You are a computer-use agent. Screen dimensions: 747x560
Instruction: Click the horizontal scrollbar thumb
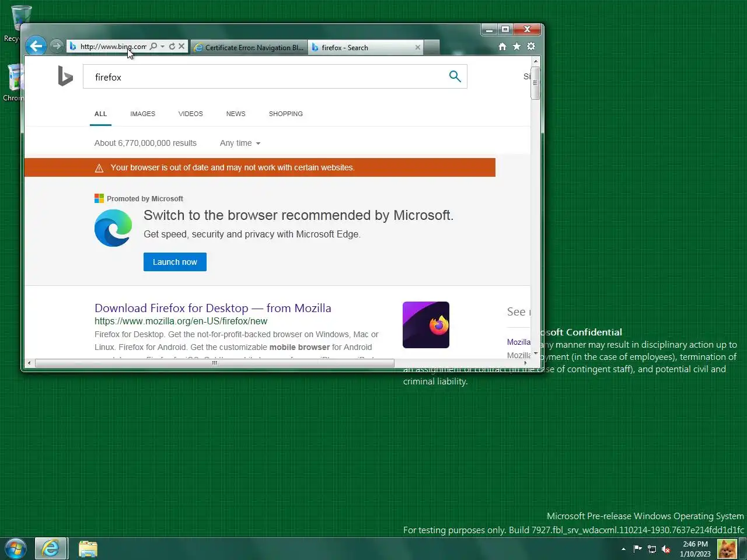[x=214, y=363]
